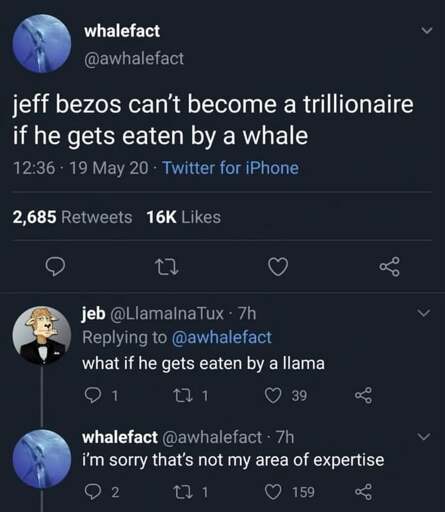
Task: Like the reply with 159 likes
Action: 273,492
